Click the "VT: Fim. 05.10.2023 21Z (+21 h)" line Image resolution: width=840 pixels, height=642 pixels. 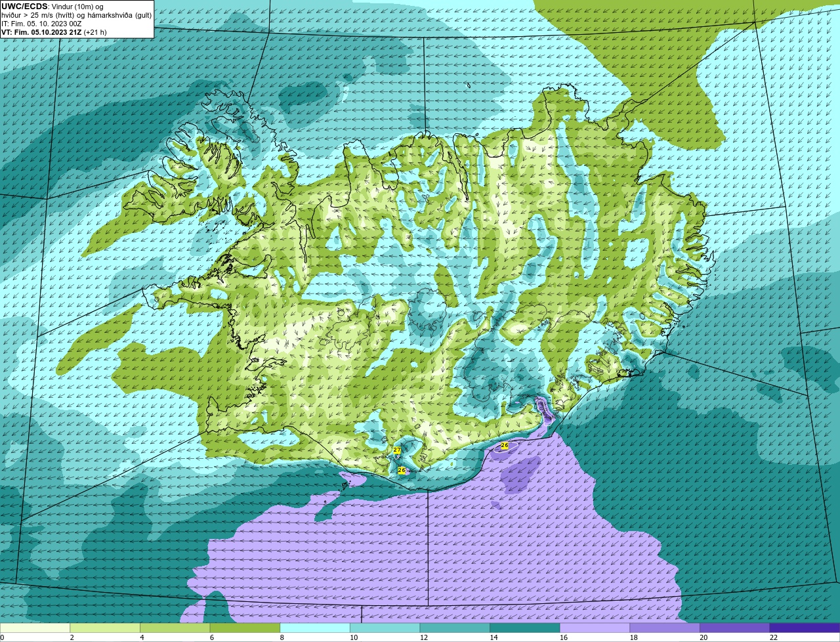point(54,32)
